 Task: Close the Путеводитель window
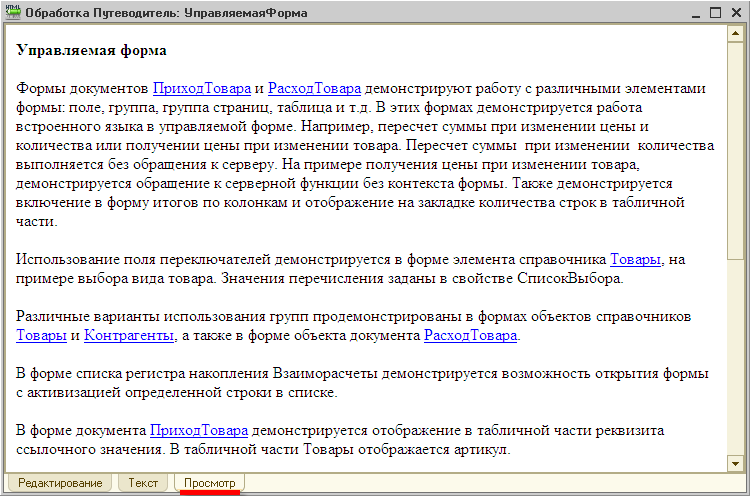[737, 13]
